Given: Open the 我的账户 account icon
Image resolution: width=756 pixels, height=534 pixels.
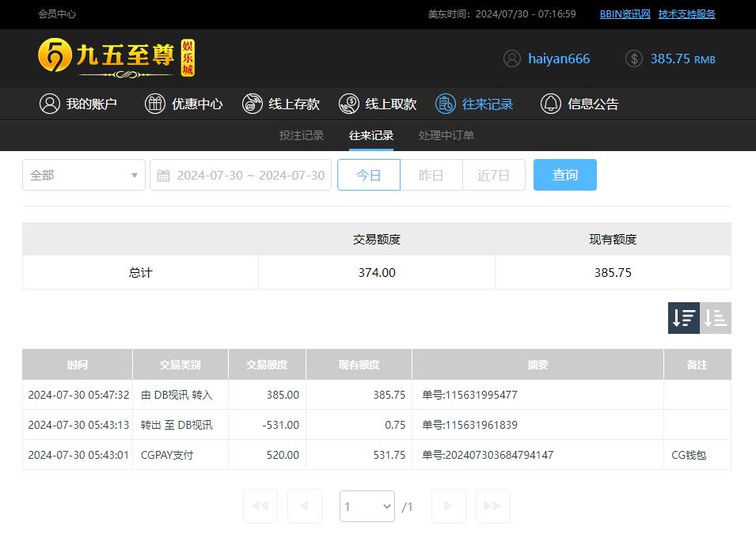Looking at the screenshot, I should (x=50, y=104).
